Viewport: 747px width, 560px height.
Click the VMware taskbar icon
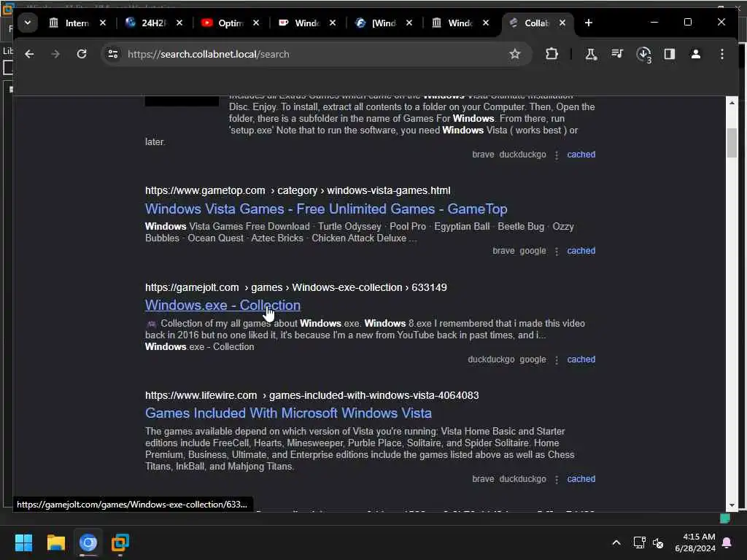120,542
